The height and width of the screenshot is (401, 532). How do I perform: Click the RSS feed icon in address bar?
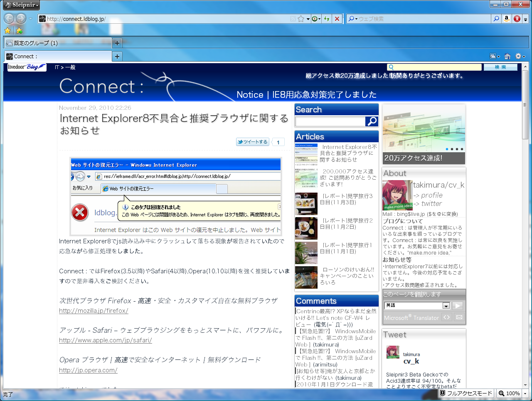293,19
